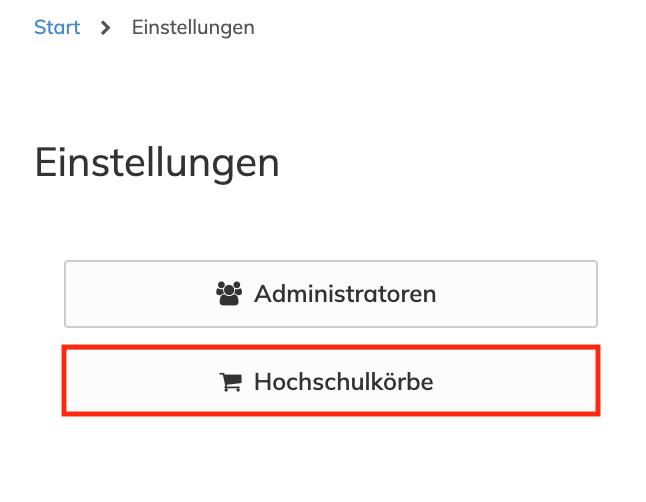Click the current page breadcrumb Einstellungen

pyautogui.click(x=193, y=27)
